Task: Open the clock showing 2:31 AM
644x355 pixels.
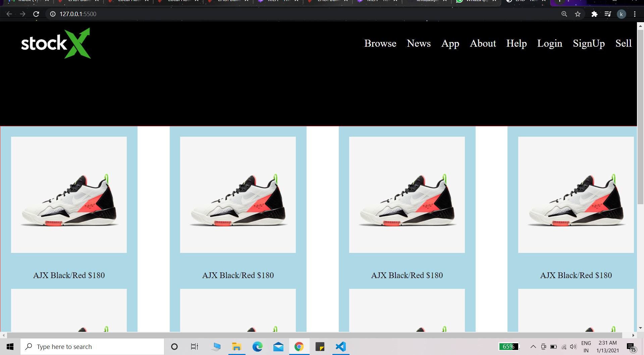Action: [x=607, y=347]
